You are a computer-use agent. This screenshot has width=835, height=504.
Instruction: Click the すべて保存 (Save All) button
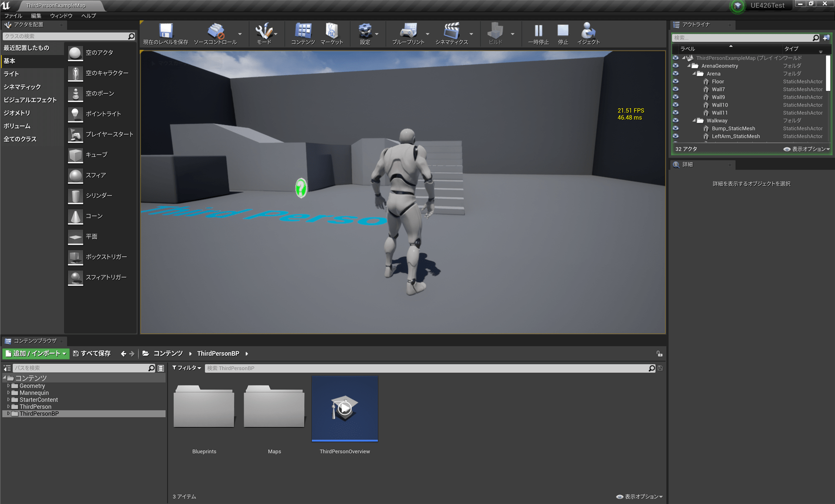[92, 353]
